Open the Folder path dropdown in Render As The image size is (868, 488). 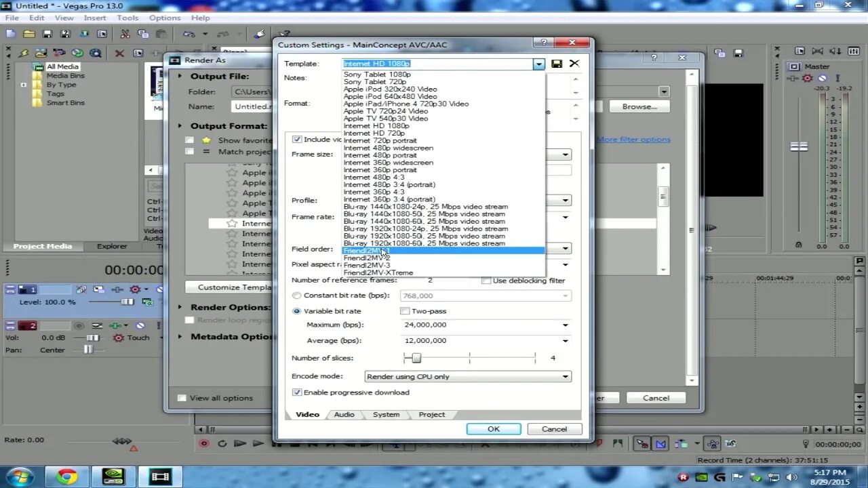click(x=664, y=91)
